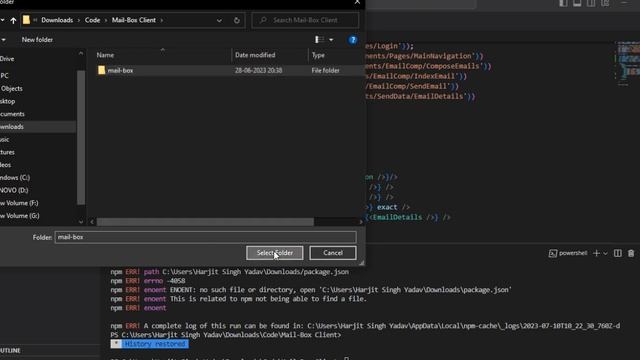This screenshot has width=640, height=360.
Task: Click the search magnifier icon in dialog
Action: click(x=263, y=20)
